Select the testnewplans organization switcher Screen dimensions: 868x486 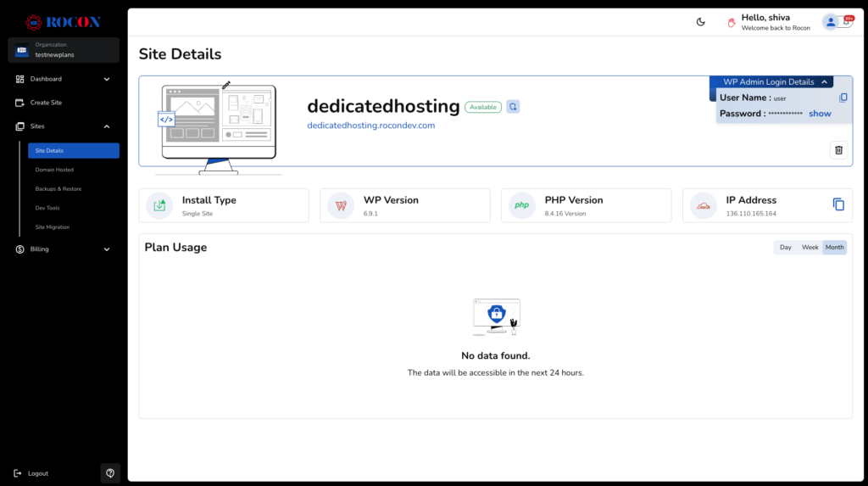[x=64, y=50]
